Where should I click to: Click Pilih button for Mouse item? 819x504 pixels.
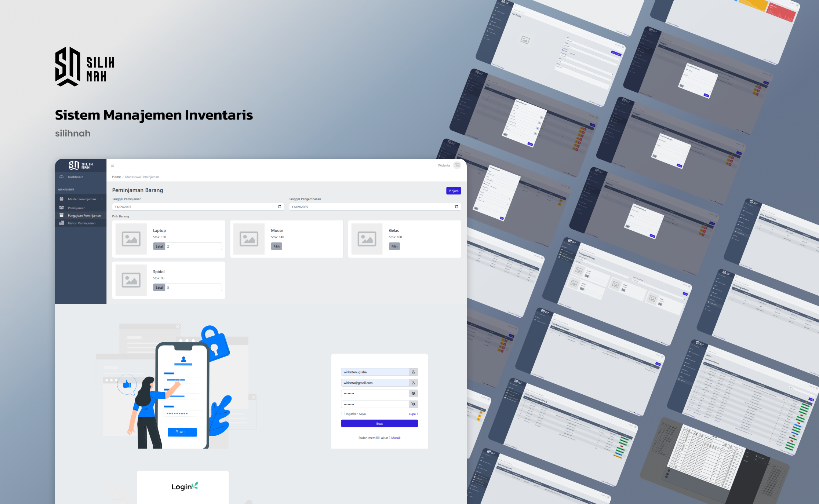(x=276, y=246)
